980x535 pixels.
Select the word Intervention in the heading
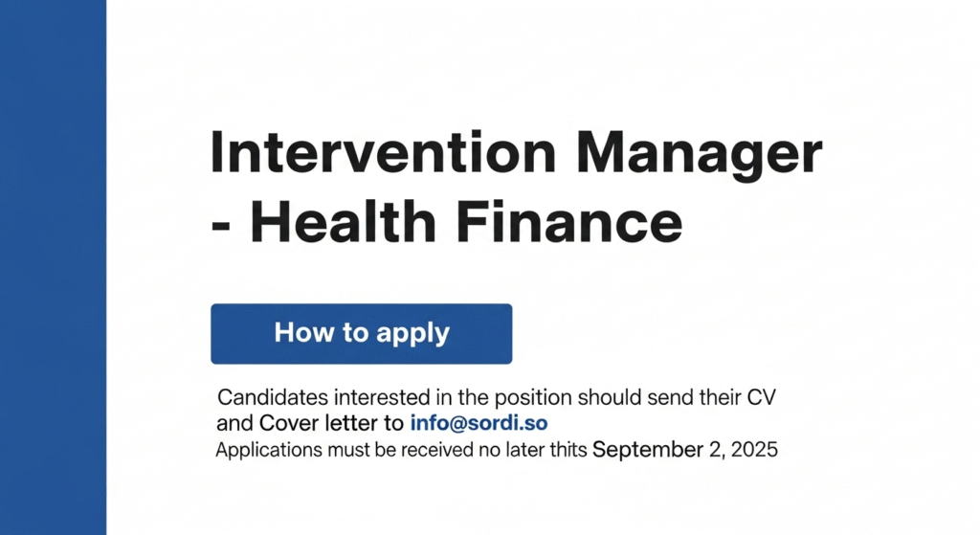coord(383,152)
